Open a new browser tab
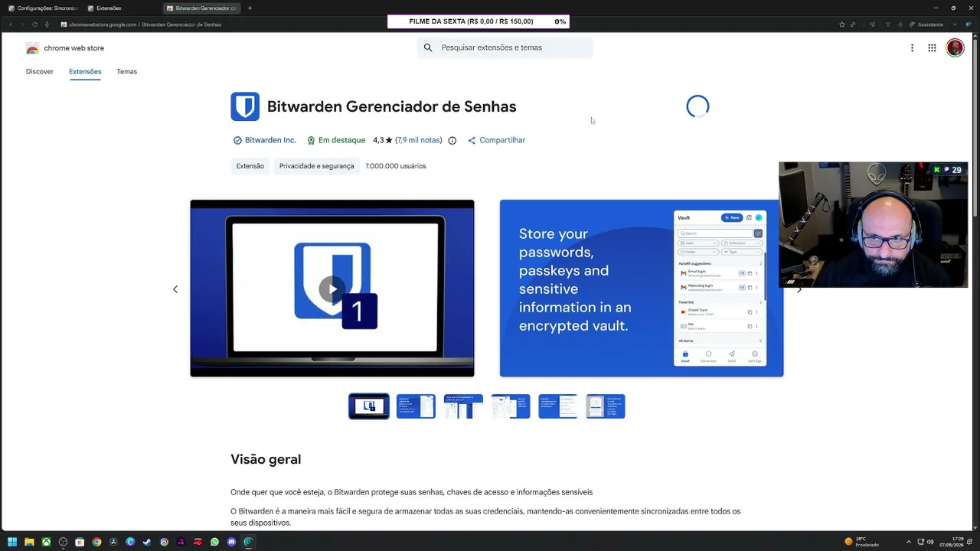The height and width of the screenshot is (551, 980). 250,8
